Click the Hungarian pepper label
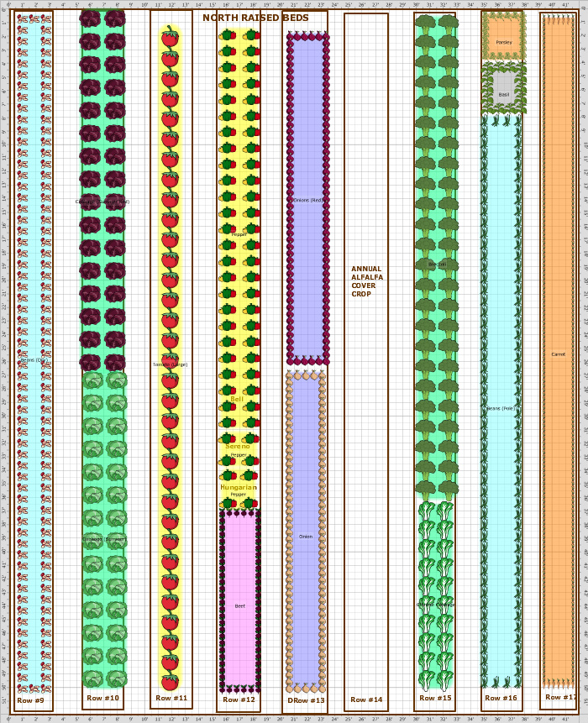The height and width of the screenshot is (723, 588). (x=239, y=487)
